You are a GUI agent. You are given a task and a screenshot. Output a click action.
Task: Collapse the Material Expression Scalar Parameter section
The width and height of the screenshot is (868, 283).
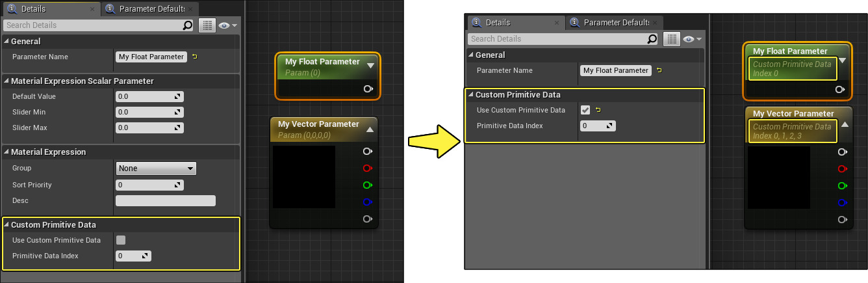pyautogui.click(x=6, y=81)
